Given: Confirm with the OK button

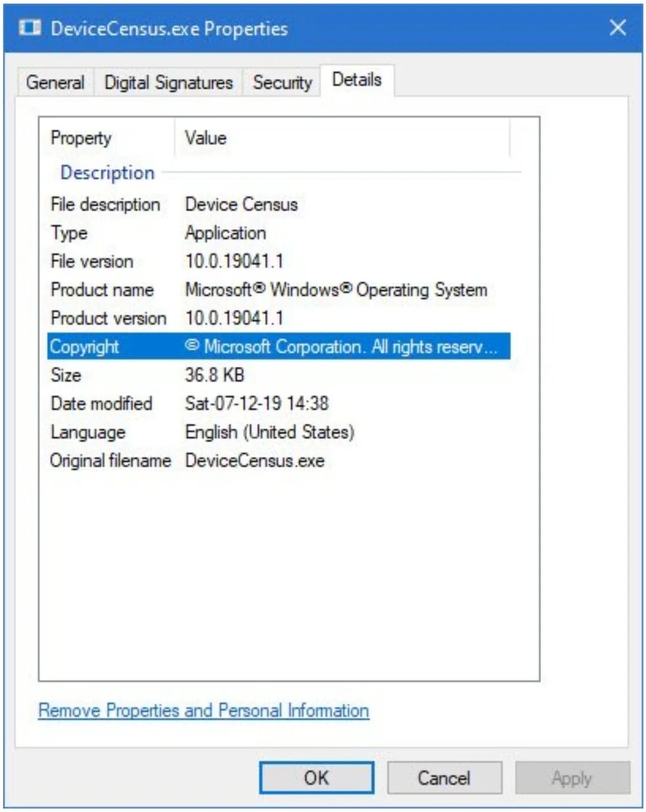Looking at the screenshot, I should pyautogui.click(x=316, y=778).
